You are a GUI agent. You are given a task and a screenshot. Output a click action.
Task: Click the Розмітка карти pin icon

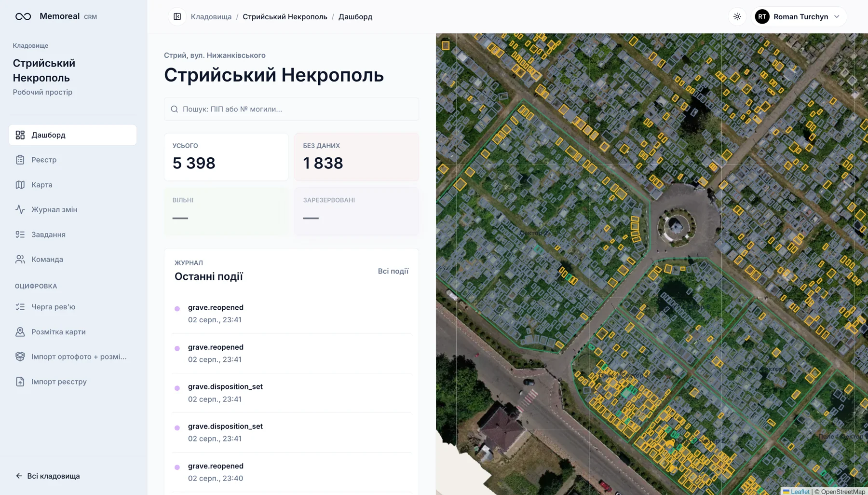[20, 332]
